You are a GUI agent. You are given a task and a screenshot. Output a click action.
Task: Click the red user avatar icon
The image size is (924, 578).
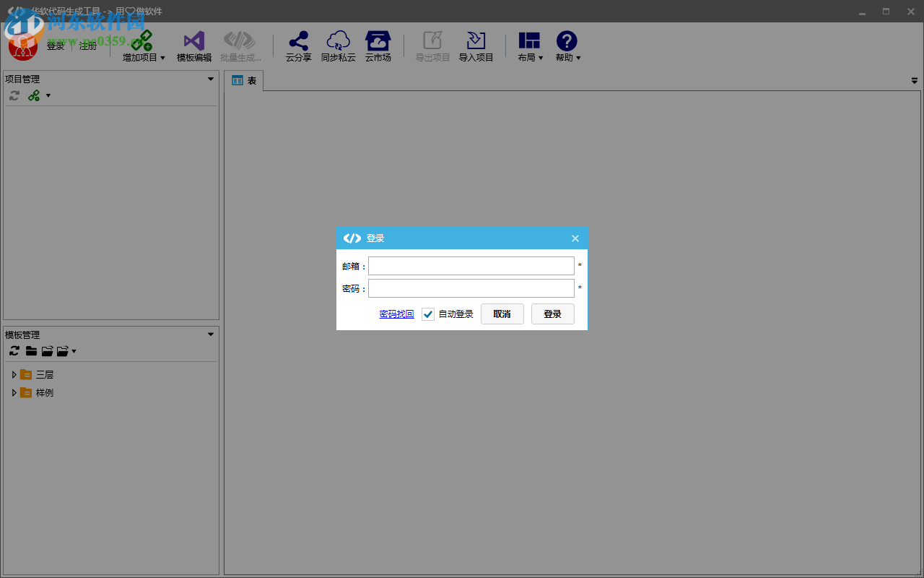point(23,47)
